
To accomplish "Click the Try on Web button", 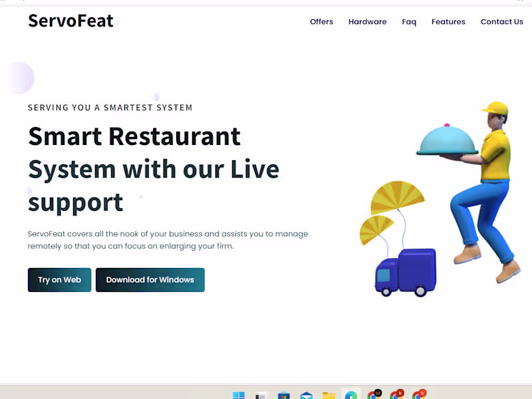I will click(59, 280).
